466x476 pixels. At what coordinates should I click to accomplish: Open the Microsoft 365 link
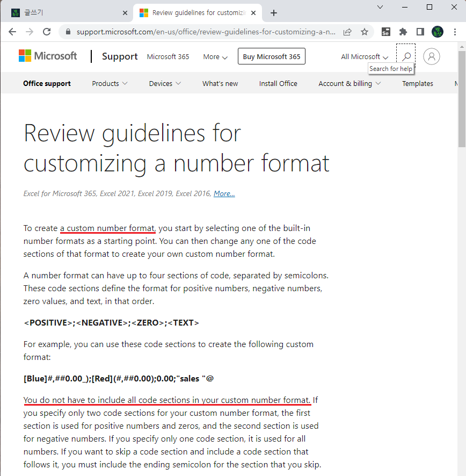click(x=168, y=57)
